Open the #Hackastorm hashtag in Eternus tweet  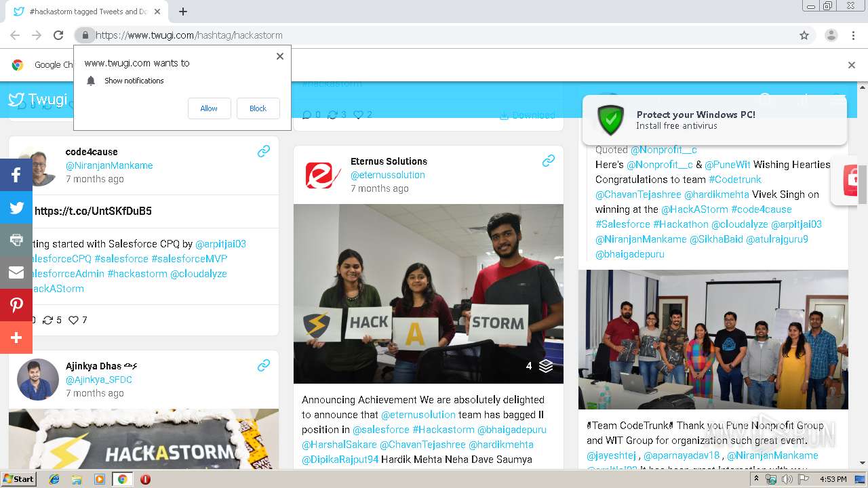coord(443,430)
